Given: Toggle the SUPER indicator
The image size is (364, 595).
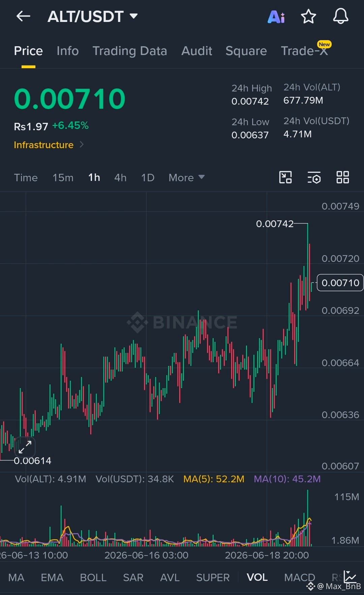Looking at the screenshot, I should [x=213, y=577].
